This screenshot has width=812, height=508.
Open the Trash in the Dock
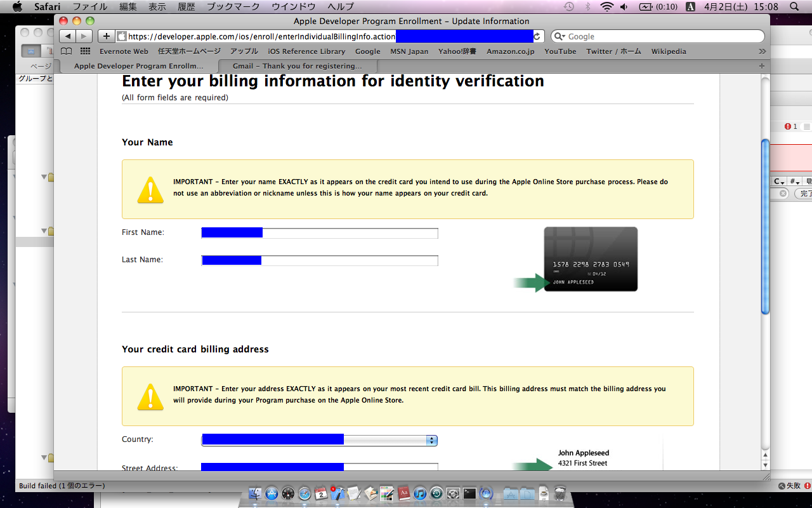click(560, 493)
